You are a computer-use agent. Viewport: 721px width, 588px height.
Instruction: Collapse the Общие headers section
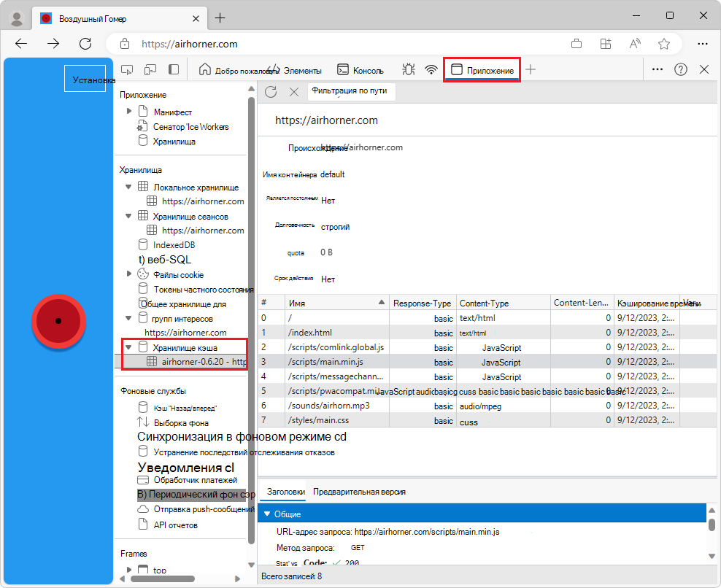[x=267, y=514]
